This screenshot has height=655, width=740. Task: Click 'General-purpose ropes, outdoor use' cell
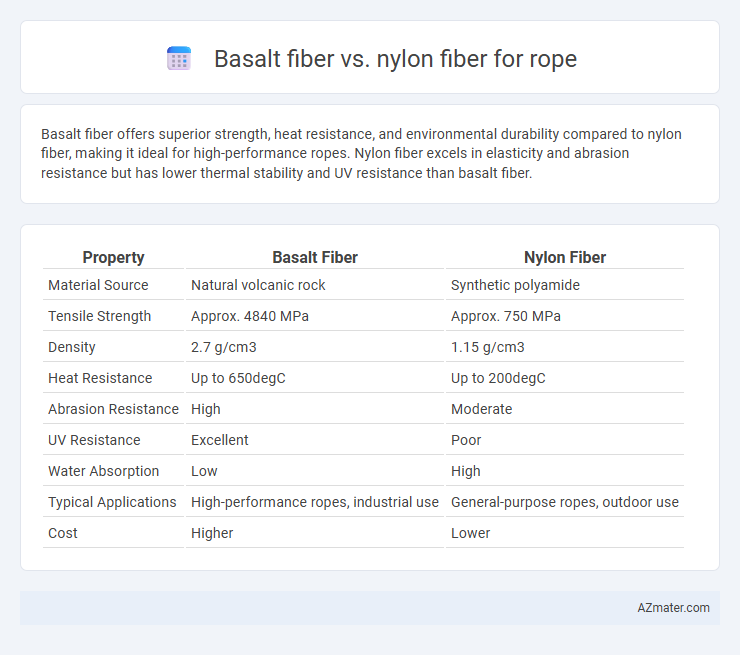(565, 502)
